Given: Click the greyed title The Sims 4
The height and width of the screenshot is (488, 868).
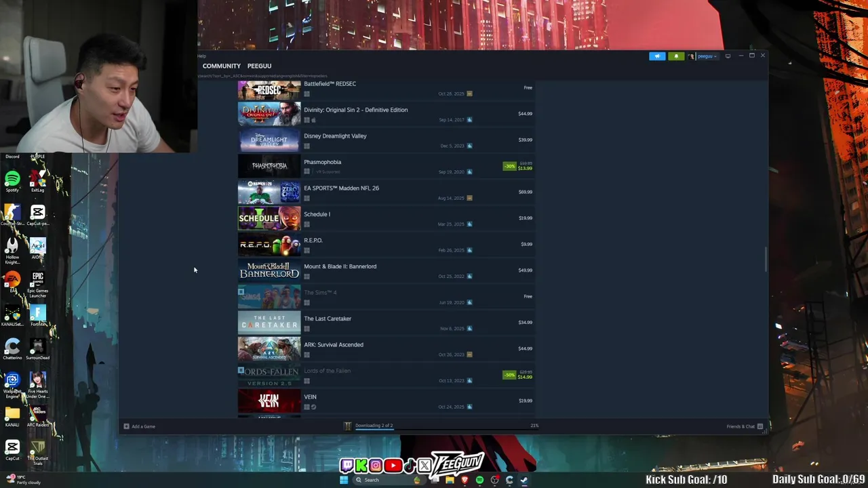Looking at the screenshot, I should click(320, 293).
